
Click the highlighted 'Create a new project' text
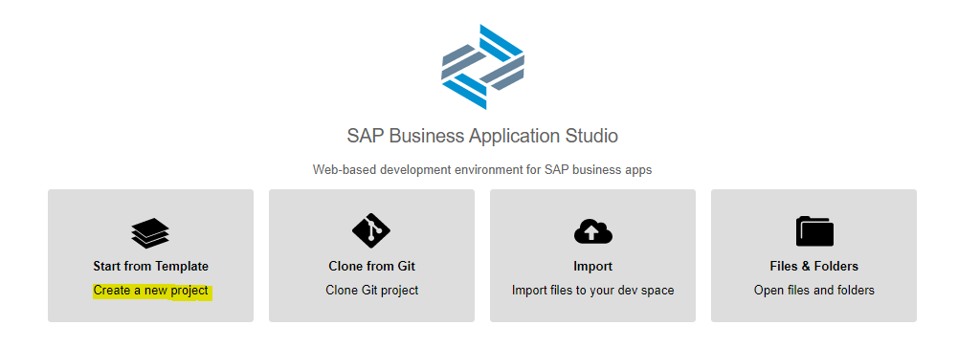click(150, 291)
